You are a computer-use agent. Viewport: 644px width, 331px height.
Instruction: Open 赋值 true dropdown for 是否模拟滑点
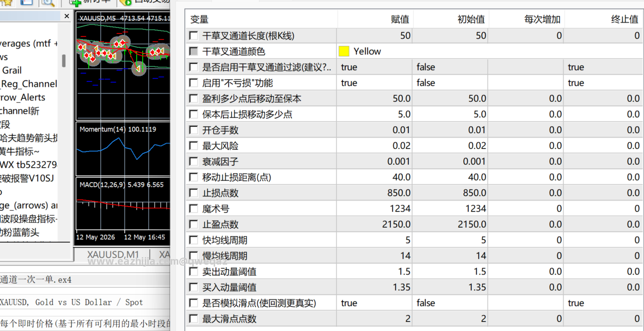click(375, 303)
